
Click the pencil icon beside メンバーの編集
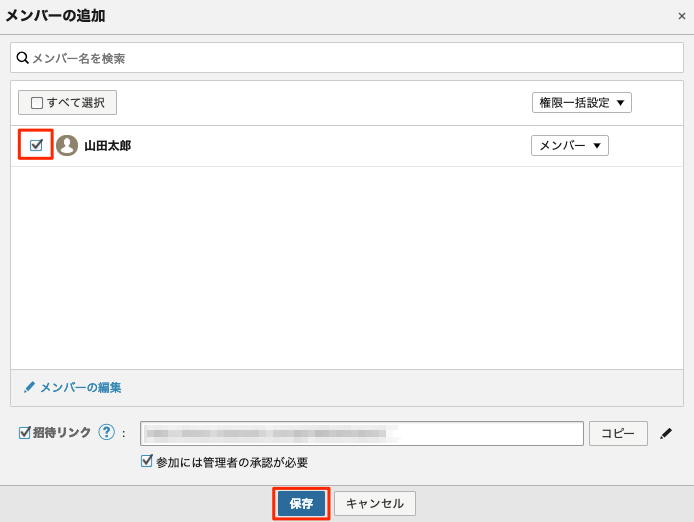coord(29,387)
